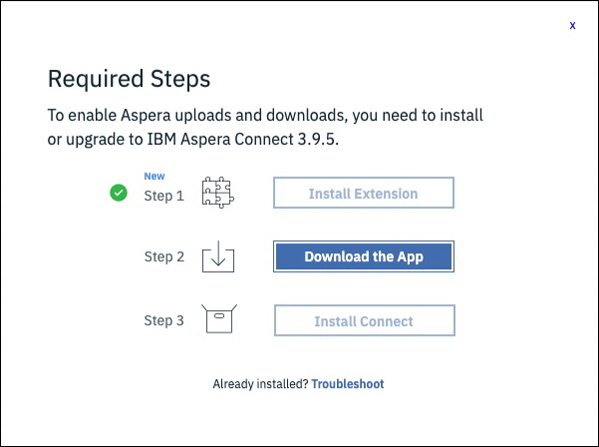Select the Step 1 label
Screen dimensions: 599x447
(x=164, y=196)
